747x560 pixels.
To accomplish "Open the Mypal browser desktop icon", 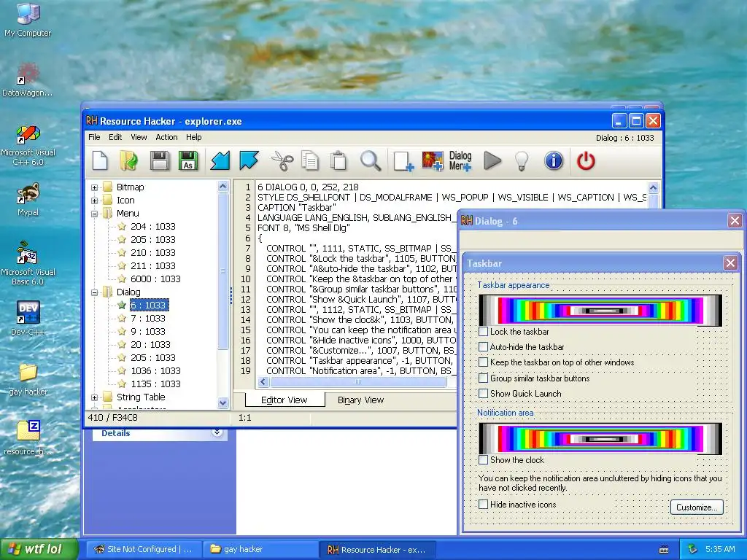I will pyautogui.click(x=28, y=199).
